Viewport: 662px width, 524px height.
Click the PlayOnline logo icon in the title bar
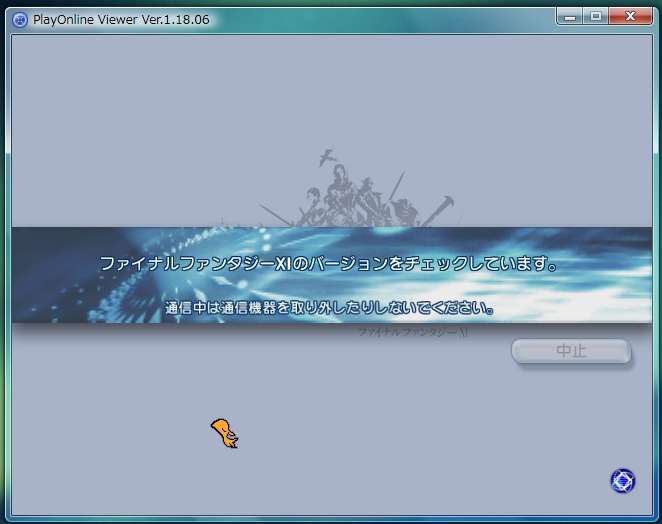click(x=20, y=19)
